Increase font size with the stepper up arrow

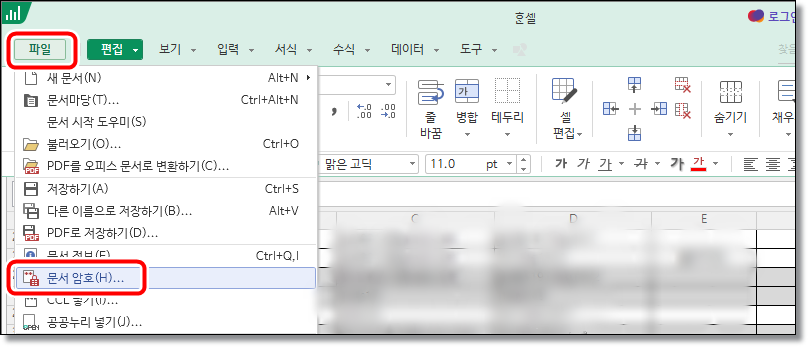[x=524, y=160]
